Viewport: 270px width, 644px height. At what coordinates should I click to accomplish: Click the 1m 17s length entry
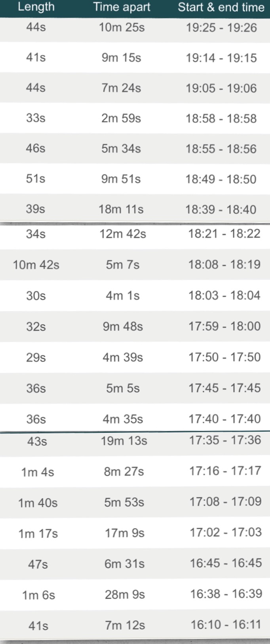[x=38, y=534]
